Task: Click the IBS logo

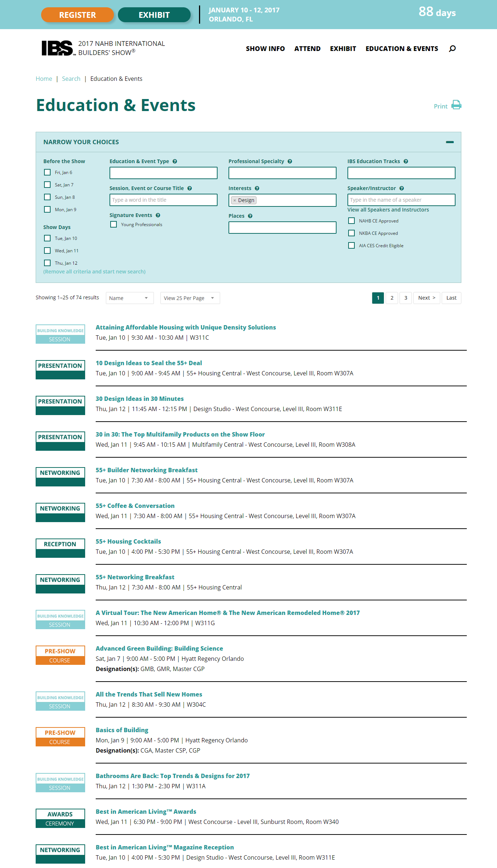Action: [58, 48]
